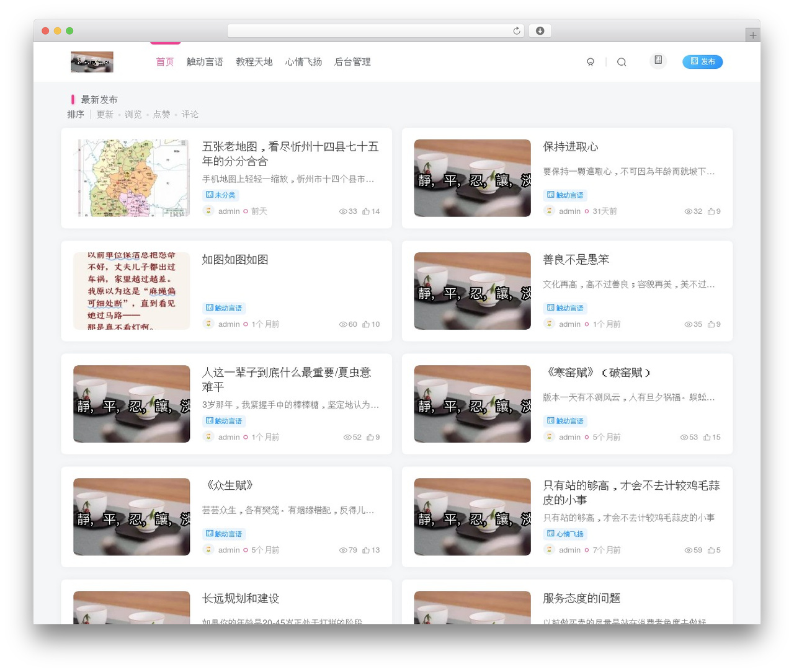Image resolution: width=794 pixels, height=672 pixels.
Task: Click the thumbs-up icon showing 5 likes
Action: (711, 550)
